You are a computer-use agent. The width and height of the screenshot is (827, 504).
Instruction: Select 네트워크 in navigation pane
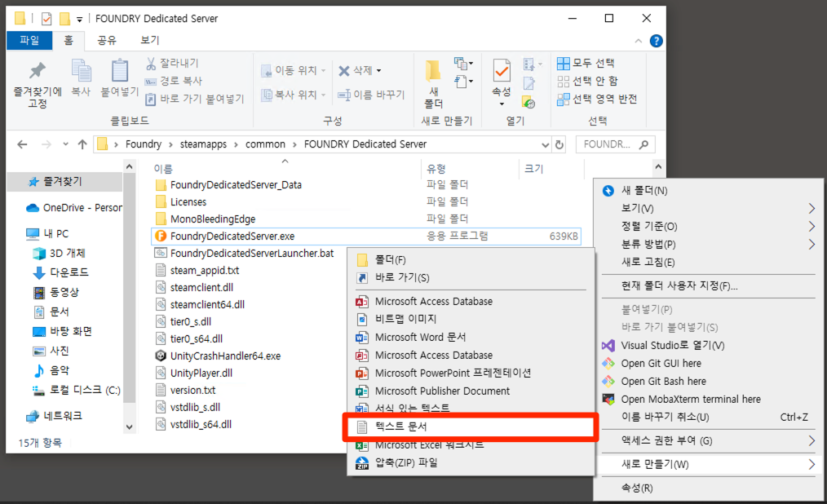pos(55,417)
